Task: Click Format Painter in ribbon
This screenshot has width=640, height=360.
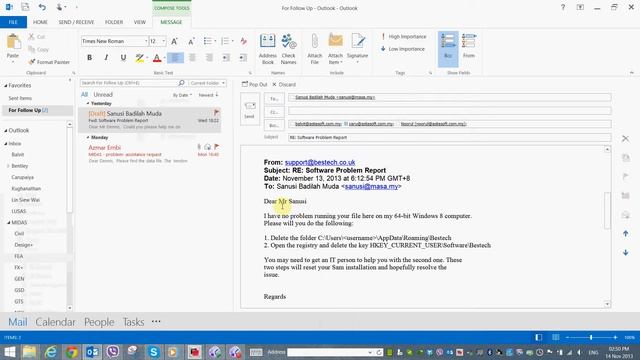Action: click(49, 62)
